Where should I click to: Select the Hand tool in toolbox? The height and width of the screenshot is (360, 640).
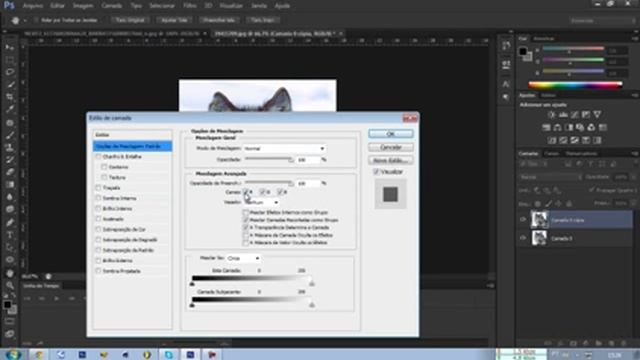coord(10,273)
